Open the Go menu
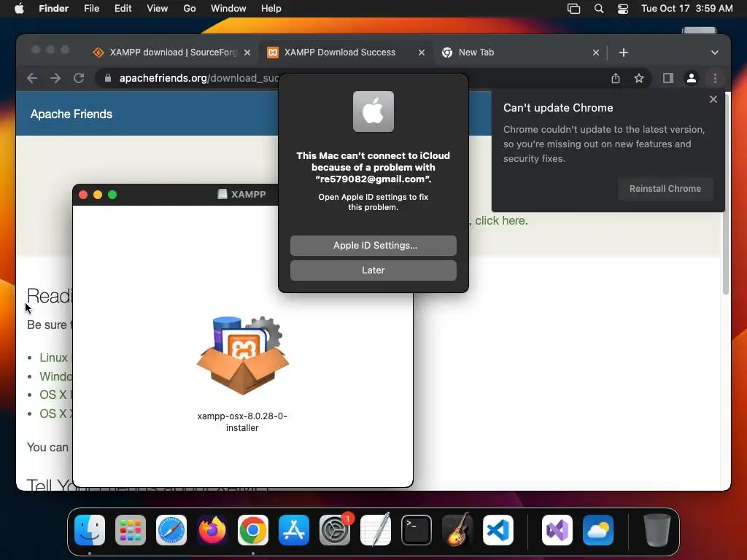This screenshot has width=747, height=560. click(x=190, y=9)
